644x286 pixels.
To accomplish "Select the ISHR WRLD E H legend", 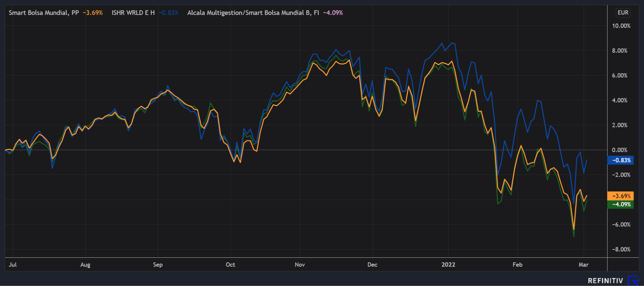I will (133, 13).
